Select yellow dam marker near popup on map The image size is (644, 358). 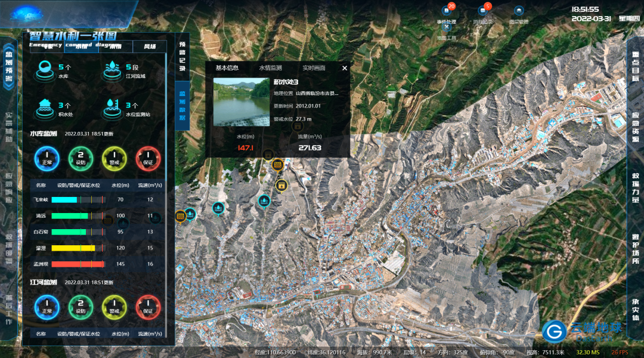point(277,164)
